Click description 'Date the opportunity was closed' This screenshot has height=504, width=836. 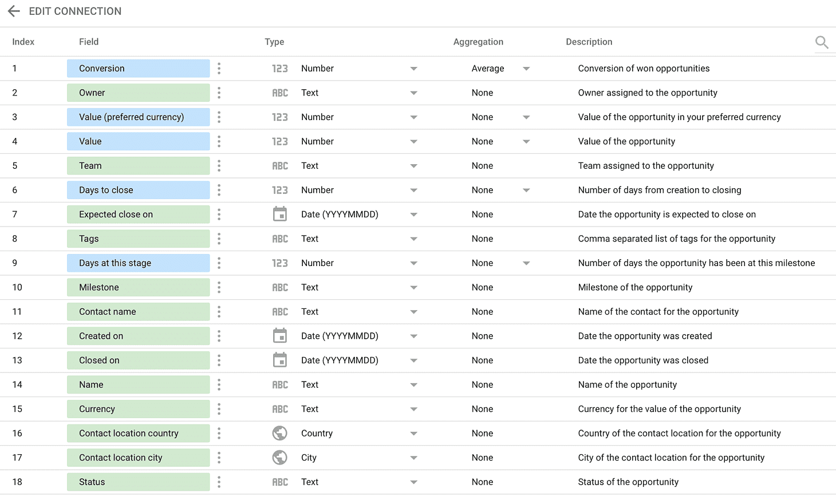[643, 360]
